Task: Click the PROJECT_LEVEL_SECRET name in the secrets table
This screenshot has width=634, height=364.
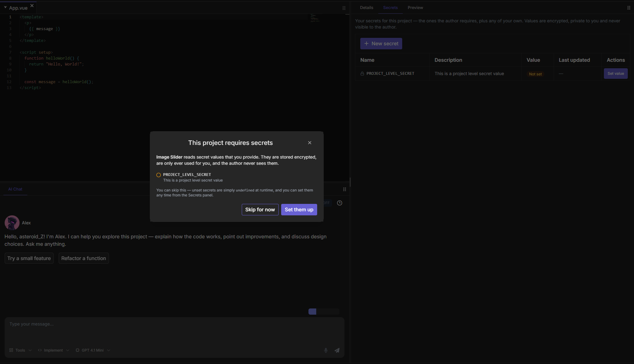Action: point(390,74)
